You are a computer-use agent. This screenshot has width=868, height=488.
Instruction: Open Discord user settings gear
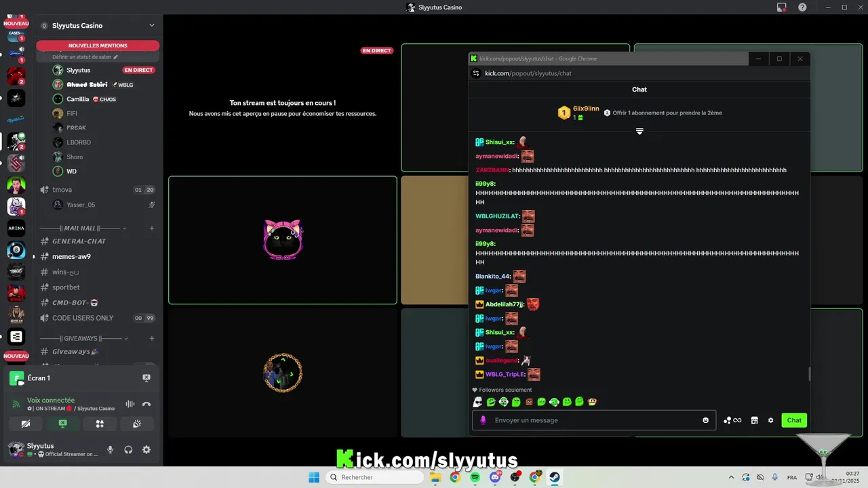pyautogui.click(x=146, y=449)
